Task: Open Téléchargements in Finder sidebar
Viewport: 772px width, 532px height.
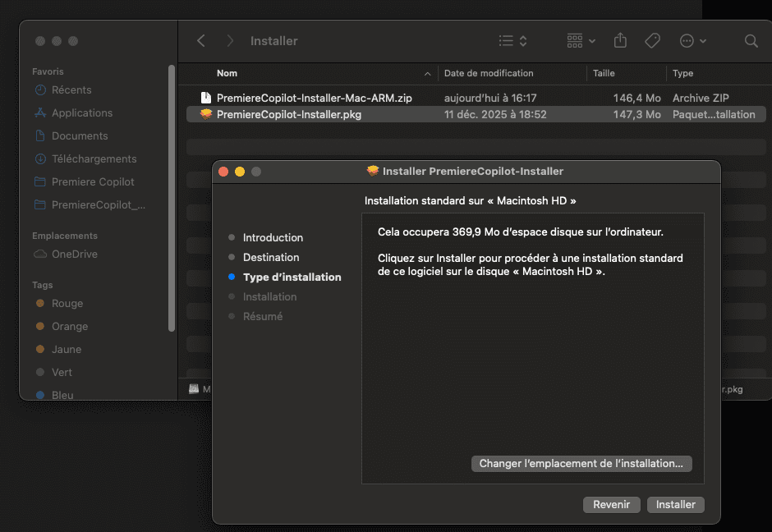Action: 94,159
